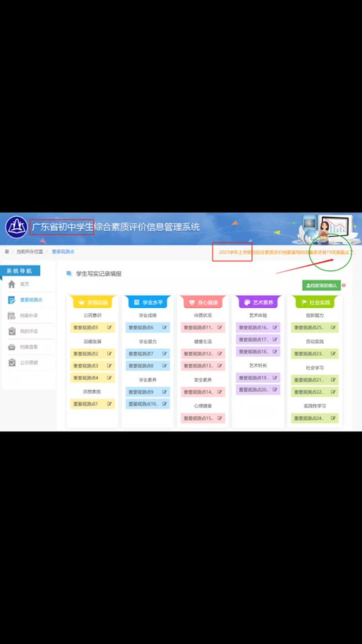Image resolution: width=362 pixels, height=644 pixels.
Task: Click the 学业素养 subcategory label
Action: tap(147, 380)
